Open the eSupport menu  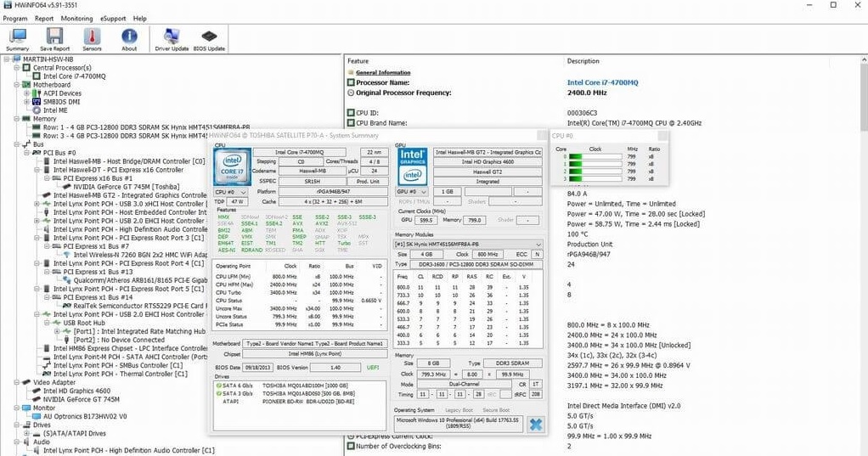113,19
